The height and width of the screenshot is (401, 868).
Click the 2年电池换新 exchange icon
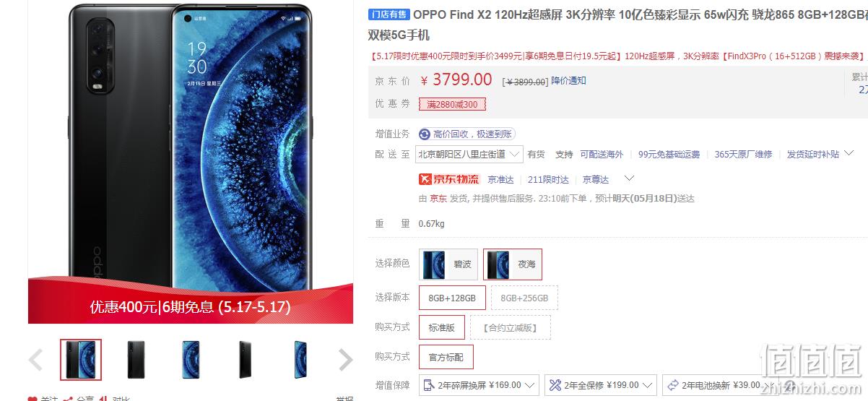coord(673,385)
